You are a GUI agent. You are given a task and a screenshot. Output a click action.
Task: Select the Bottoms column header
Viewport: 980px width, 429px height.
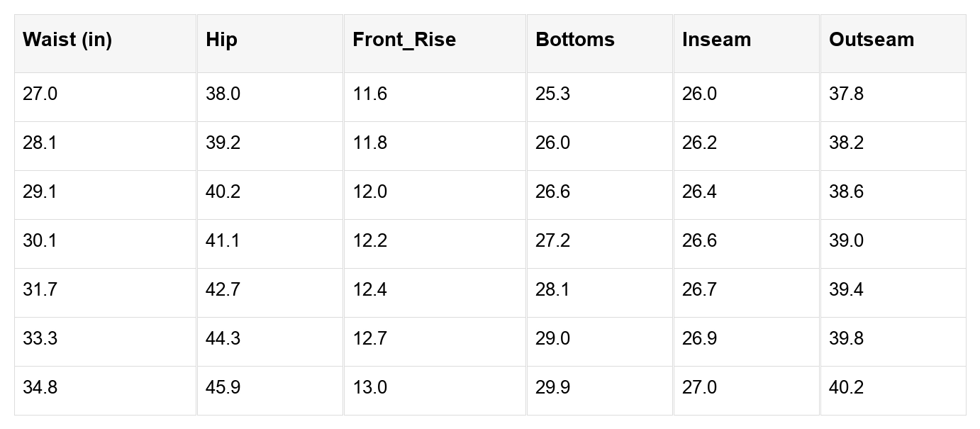click(x=599, y=43)
